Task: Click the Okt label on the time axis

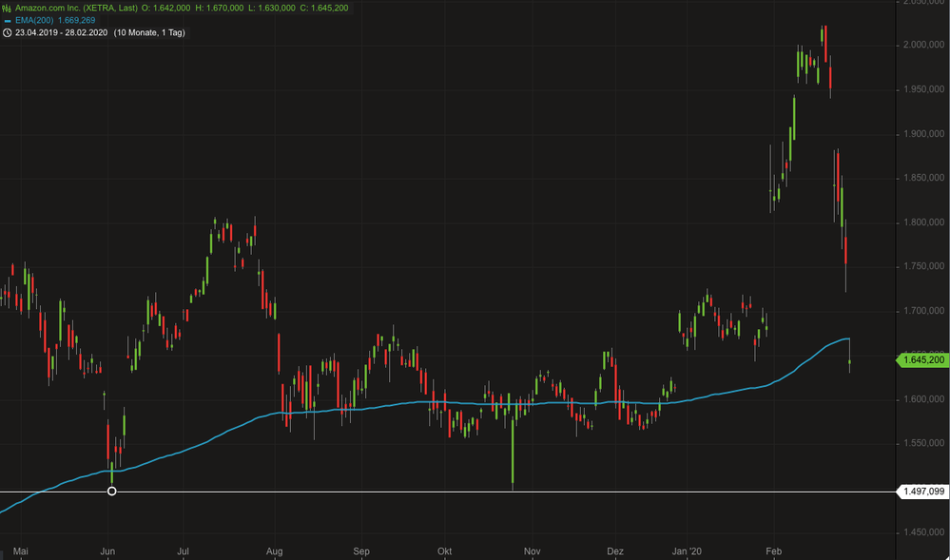Action: point(444,550)
